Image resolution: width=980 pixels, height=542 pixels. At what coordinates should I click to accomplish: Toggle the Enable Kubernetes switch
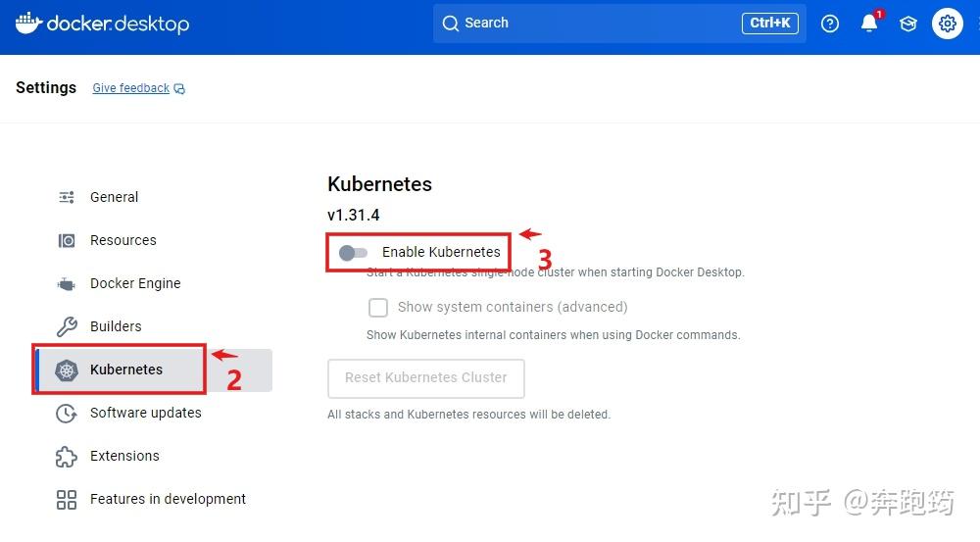[x=353, y=253]
